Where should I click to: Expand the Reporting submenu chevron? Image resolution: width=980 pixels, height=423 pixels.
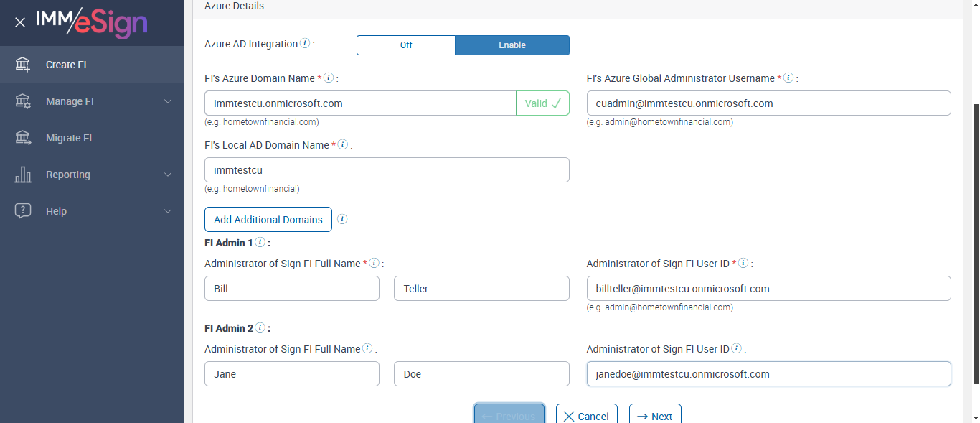click(x=168, y=175)
